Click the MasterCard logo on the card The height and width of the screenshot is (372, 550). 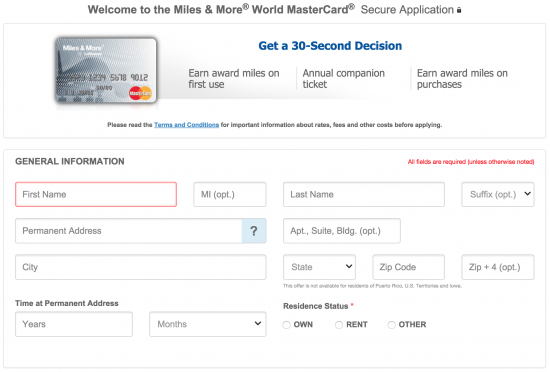click(140, 93)
